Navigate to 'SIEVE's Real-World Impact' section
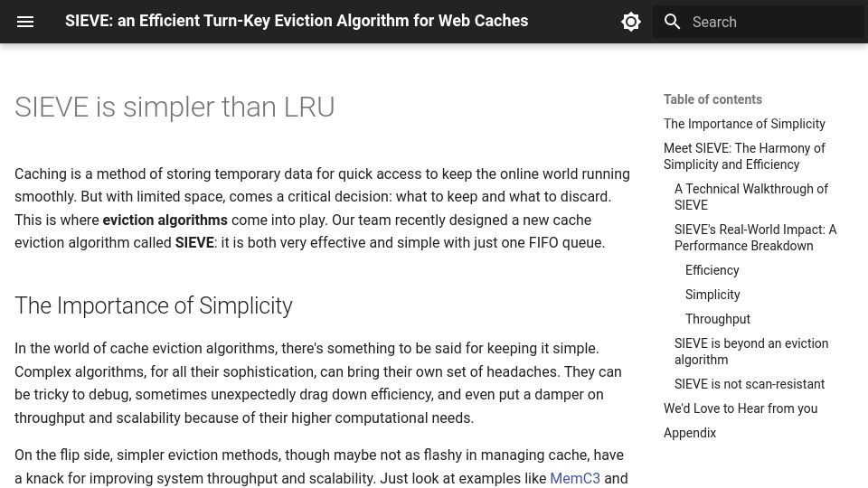The image size is (868, 488). click(x=755, y=238)
